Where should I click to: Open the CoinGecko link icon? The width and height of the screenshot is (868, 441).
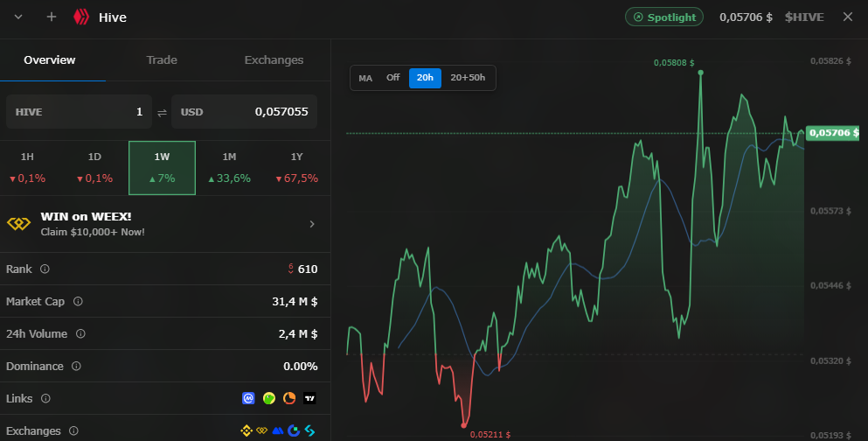click(x=269, y=398)
